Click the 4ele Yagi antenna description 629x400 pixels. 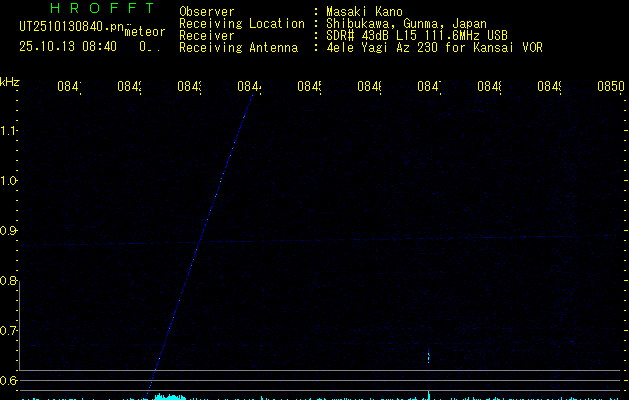coord(434,47)
